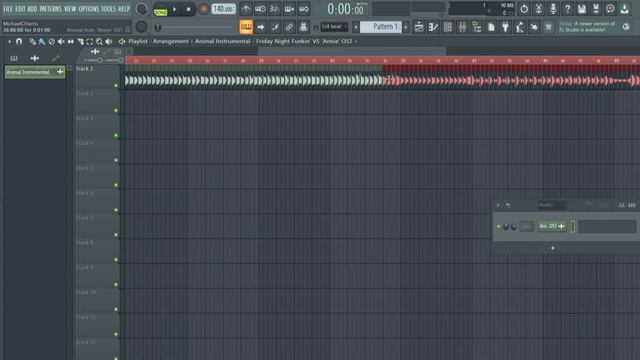This screenshot has width=640, height=360.
Task: Open the VIEW menu
Action: click(70, 9)
